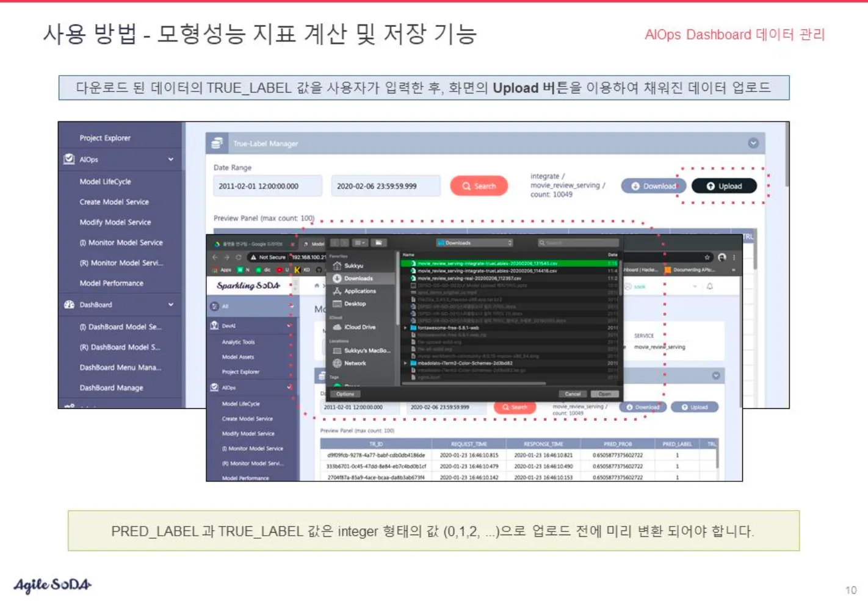Click the Downloads icon in Finder favorites
This screenshot has height=601, width=868.
point(337,278)
